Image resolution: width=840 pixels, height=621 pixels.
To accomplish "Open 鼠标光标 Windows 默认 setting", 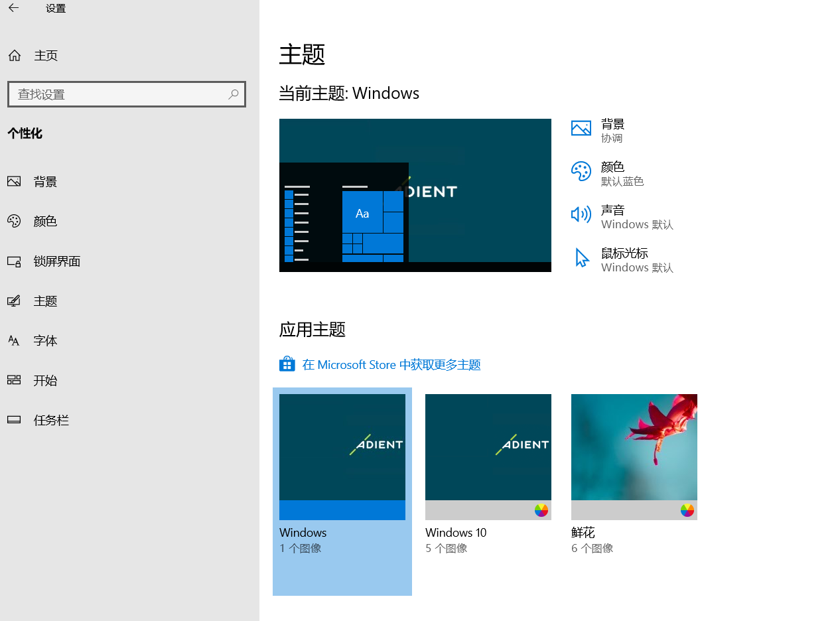I will (622, 260).
